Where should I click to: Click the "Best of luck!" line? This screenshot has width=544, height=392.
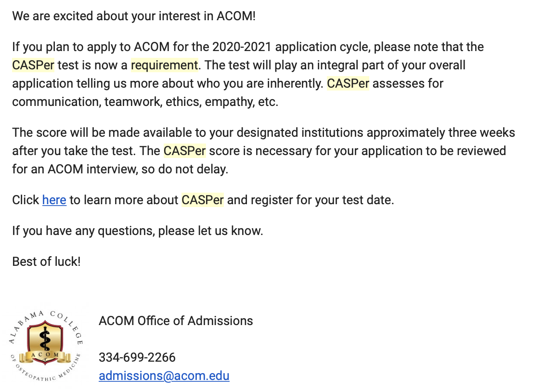(46, 261)
